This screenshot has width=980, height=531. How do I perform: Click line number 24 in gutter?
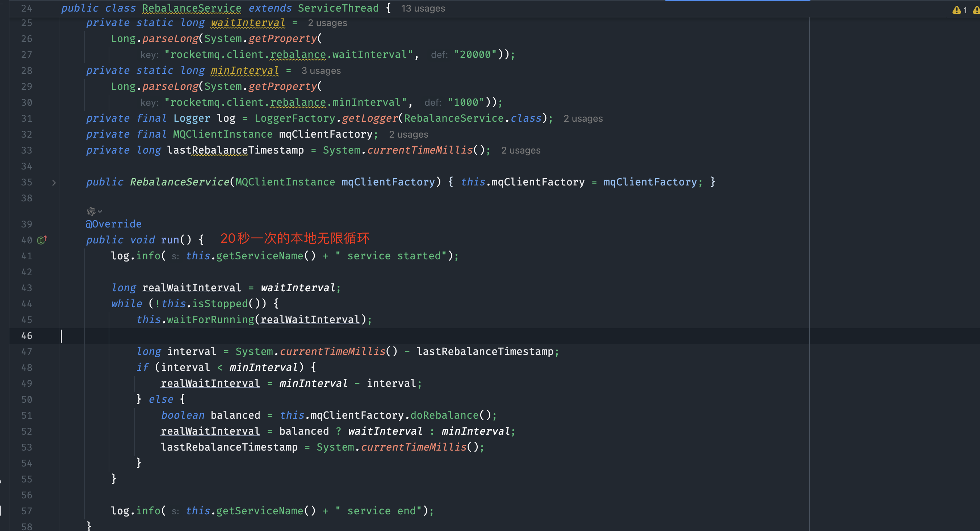click(27, 8)
